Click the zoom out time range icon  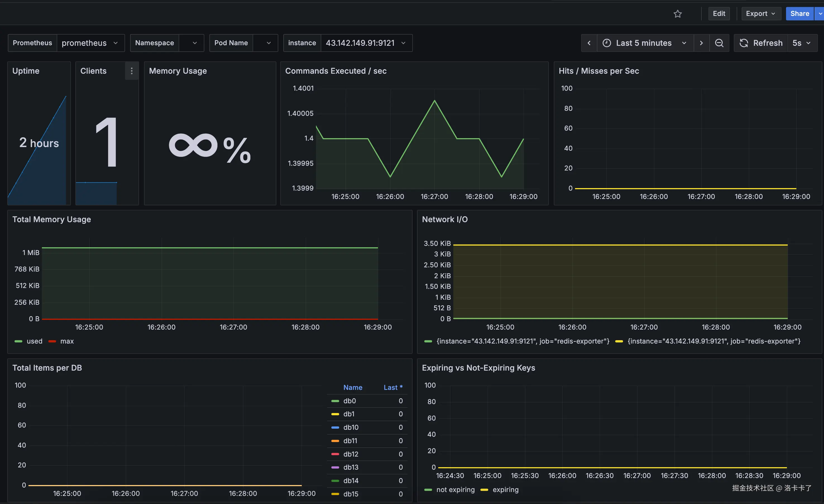pyautogui.click(x=719, y=43)
